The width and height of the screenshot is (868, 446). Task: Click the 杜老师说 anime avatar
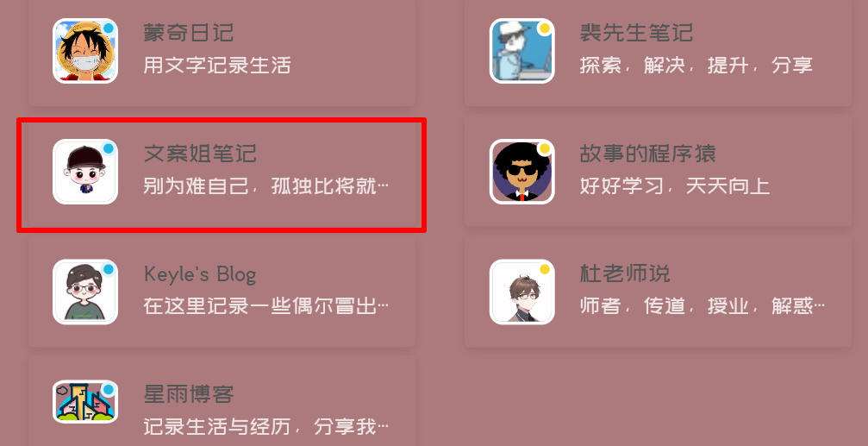pyautogui.click(x=522, y=292)
